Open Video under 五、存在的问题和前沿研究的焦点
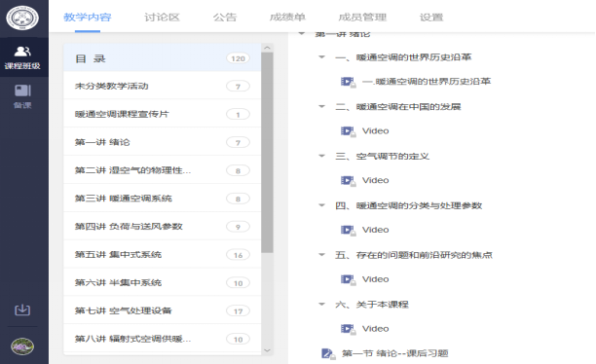 pyautogui.click(x=376, y=279)
